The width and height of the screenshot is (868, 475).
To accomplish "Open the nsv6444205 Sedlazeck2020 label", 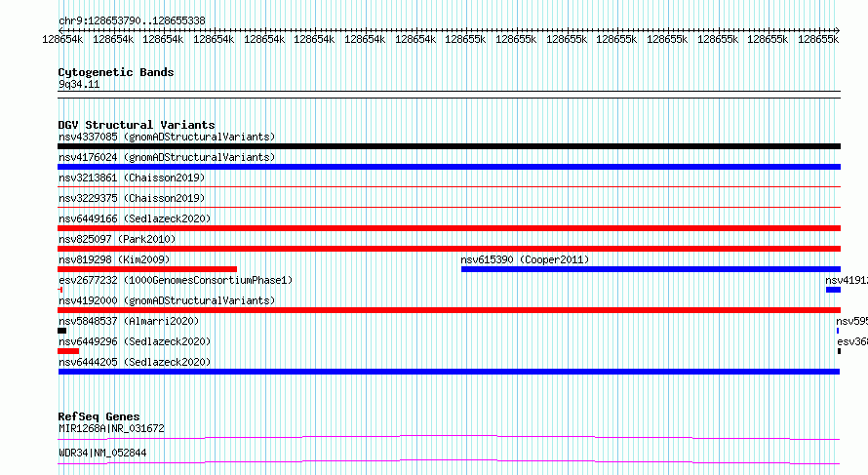I will 135,362.
